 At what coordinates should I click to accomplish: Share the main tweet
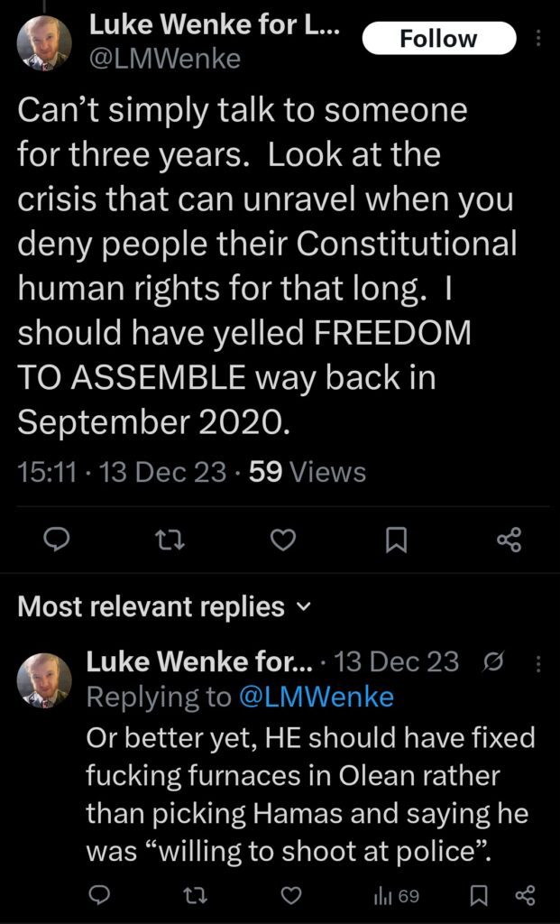pyautogui.click(x=510, y=540)
